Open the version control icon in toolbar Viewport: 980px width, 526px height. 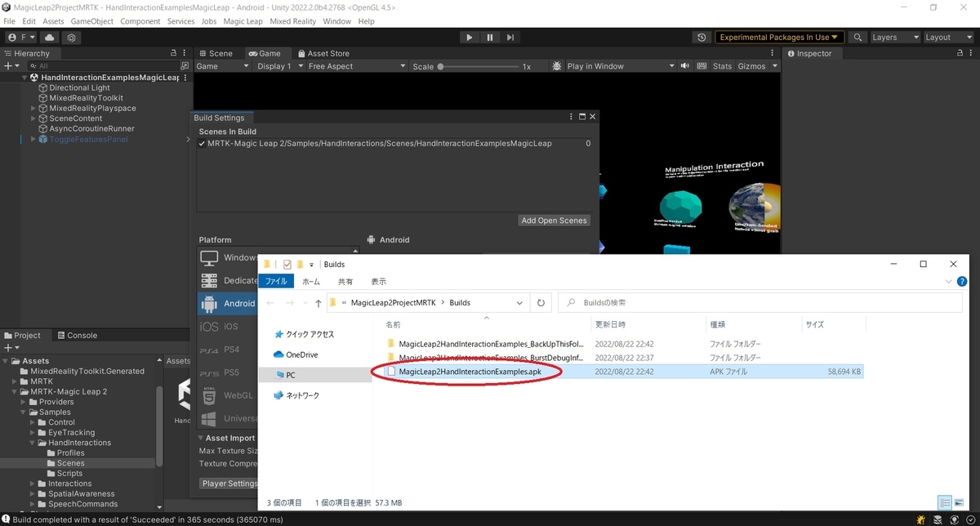point(72,38)
